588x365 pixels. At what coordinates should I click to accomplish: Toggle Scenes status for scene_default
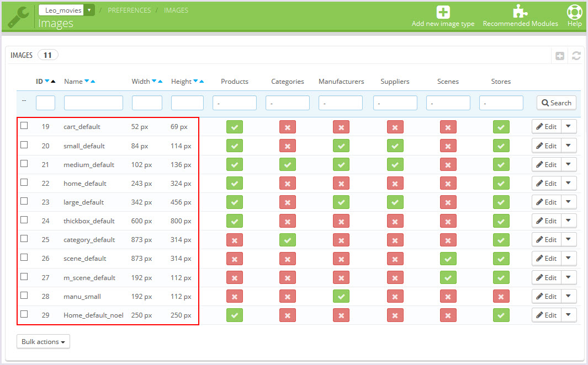[448, 258]
